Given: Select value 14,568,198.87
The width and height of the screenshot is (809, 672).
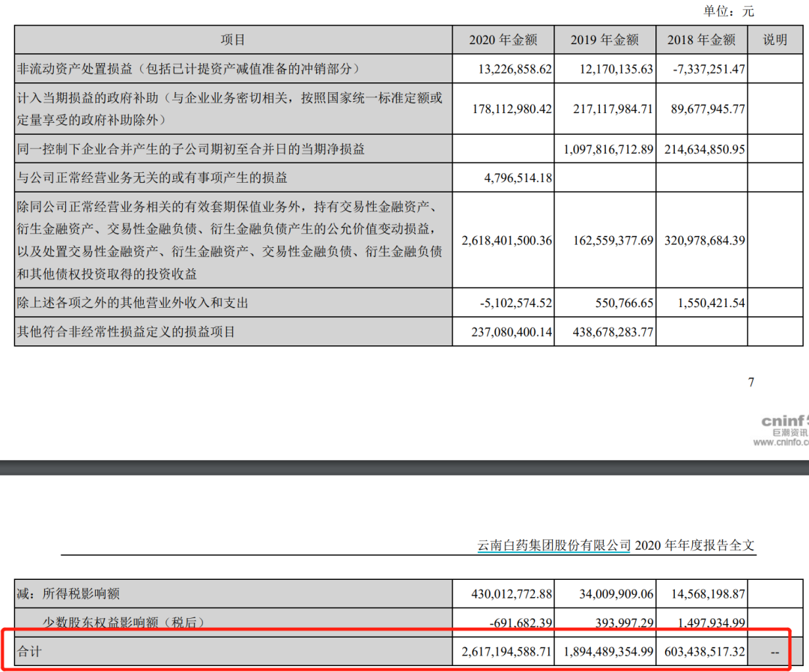Looking at the screenshot, I should point(708,594).
